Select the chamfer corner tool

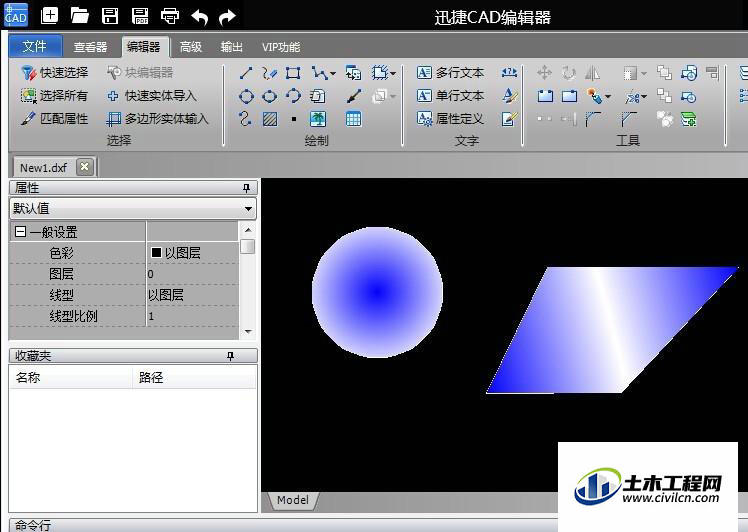click(629, 119)
